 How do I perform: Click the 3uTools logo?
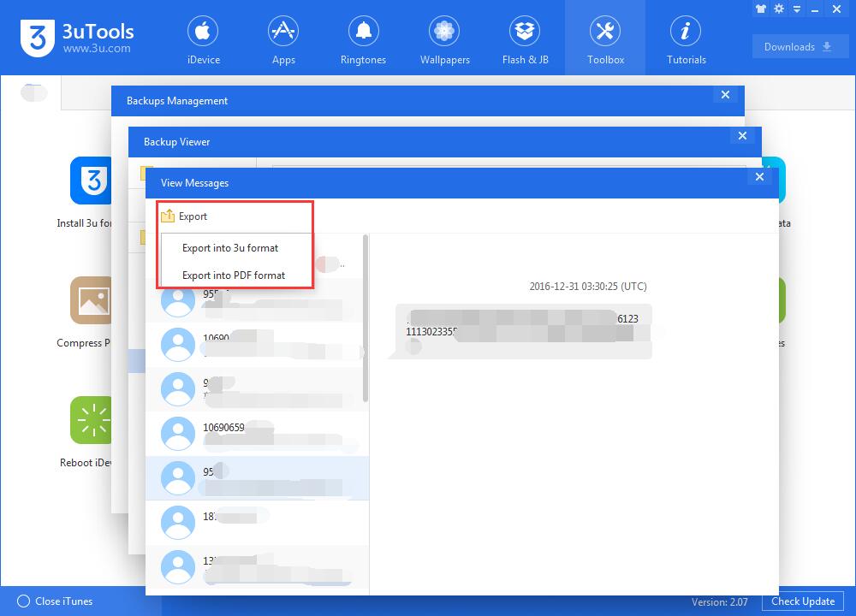(38, 38)
